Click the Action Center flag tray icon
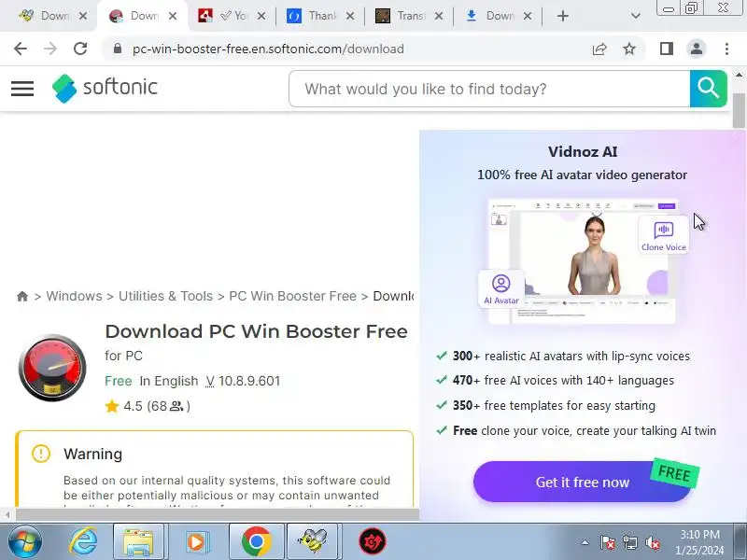This screenshot has height=560, width=747. point(607,542)
